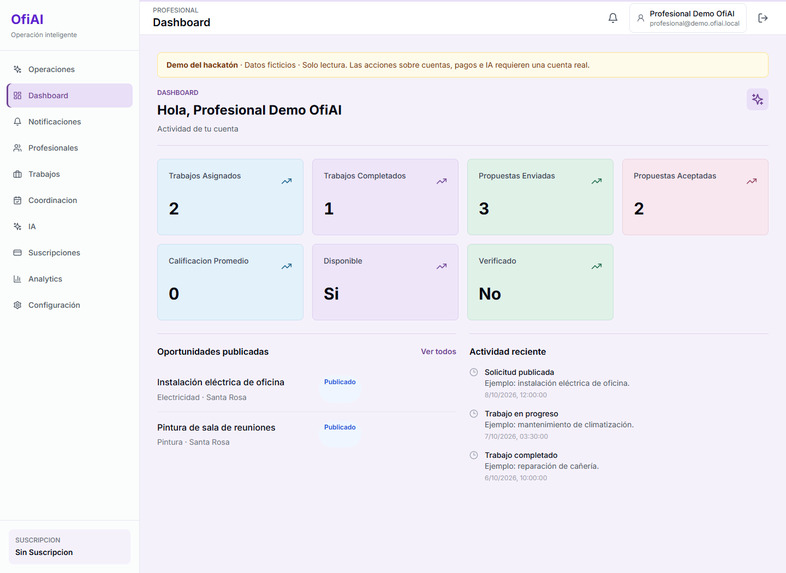Click the IA sparkle icon in sidebar
This screenshot has height=573, width=786.
pyautogui.click(x=18, y=227)
